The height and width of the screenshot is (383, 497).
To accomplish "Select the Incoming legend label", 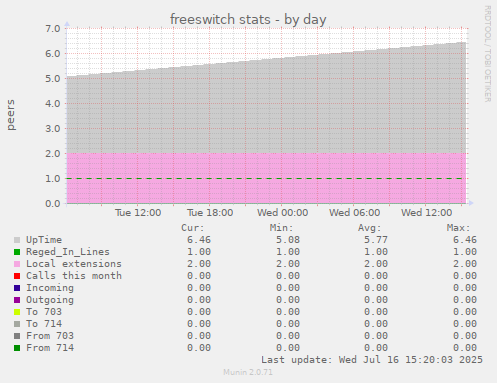I will coord(50,288).
